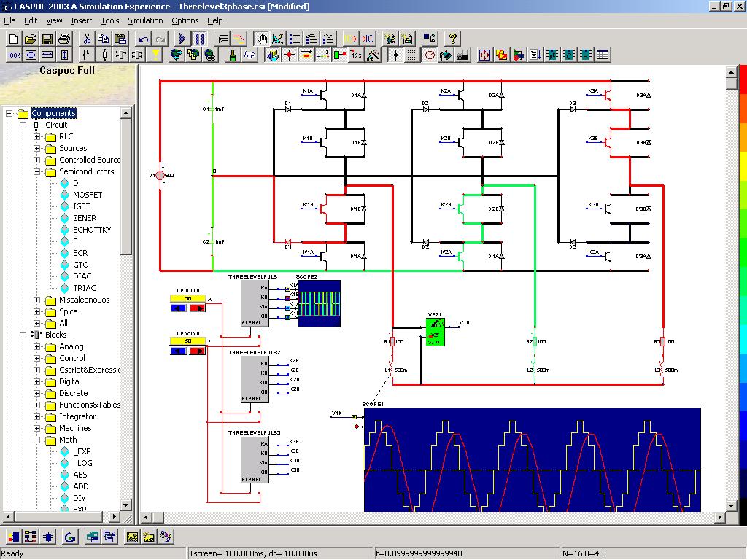Click the Start Simulation play icon

point(183,39)
